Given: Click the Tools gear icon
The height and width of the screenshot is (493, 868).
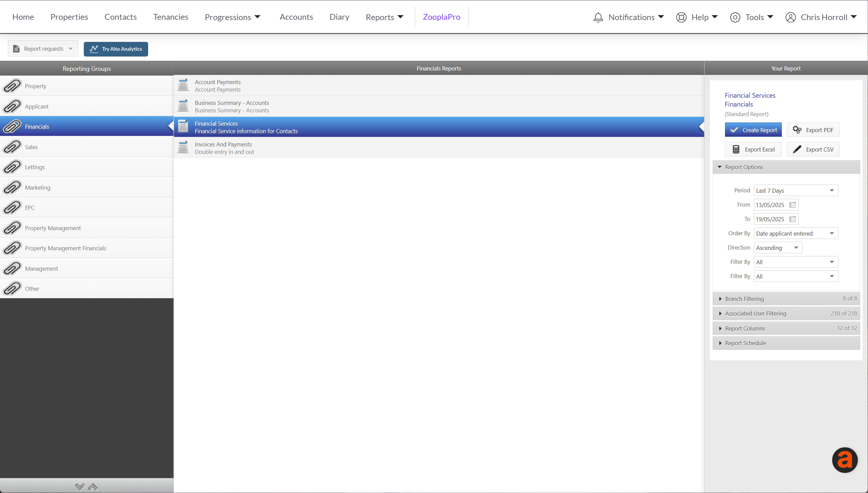Looking at the screenshot, I should 735,17.
